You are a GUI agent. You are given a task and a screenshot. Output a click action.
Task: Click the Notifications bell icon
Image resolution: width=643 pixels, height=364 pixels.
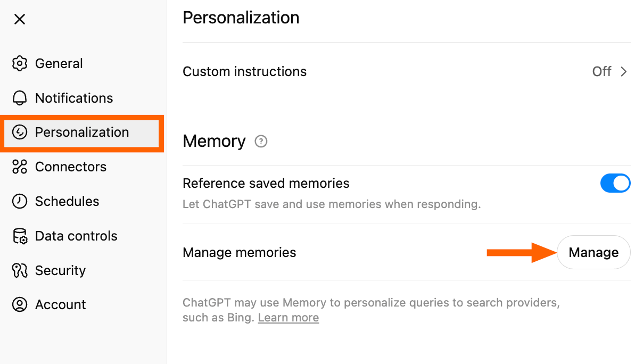[20, 98]
